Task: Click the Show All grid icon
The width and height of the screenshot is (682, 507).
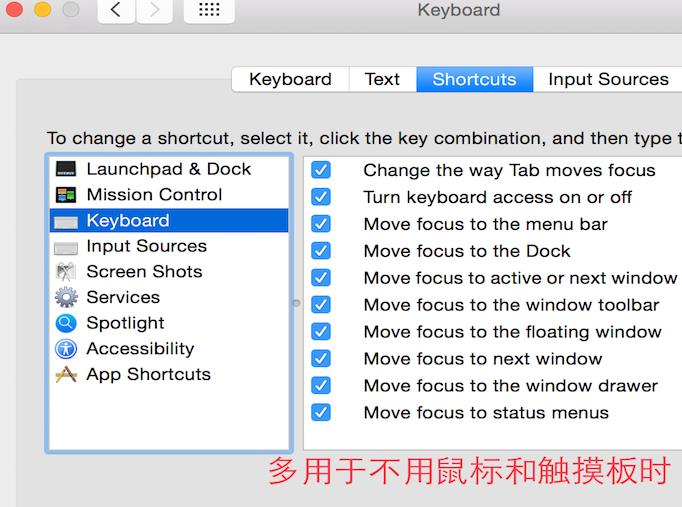Action: click(209, 10)
